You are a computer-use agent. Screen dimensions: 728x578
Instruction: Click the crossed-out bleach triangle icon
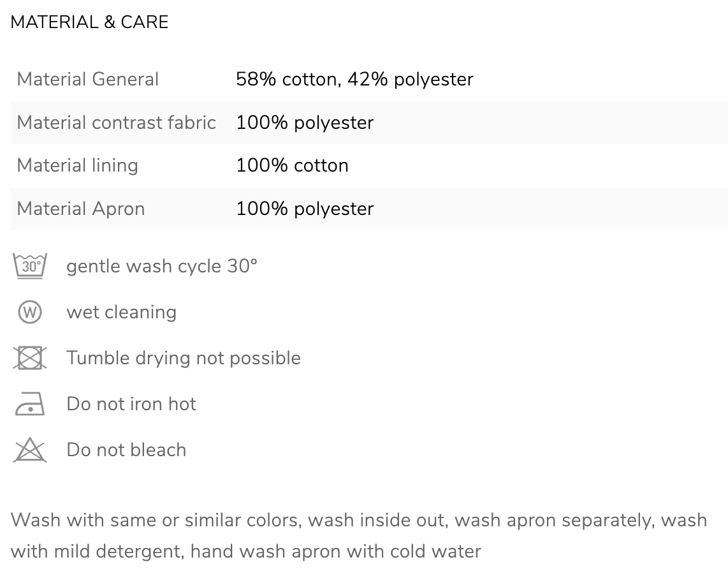[x=30, y=450]
